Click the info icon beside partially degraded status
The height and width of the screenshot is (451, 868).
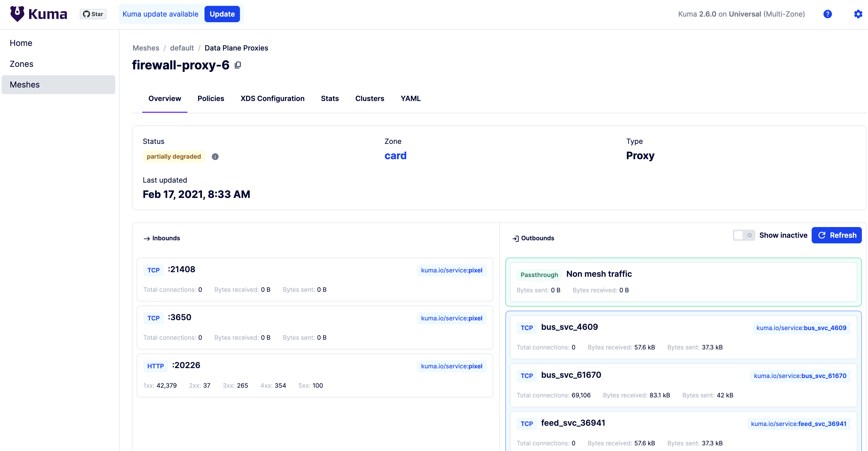215,156
